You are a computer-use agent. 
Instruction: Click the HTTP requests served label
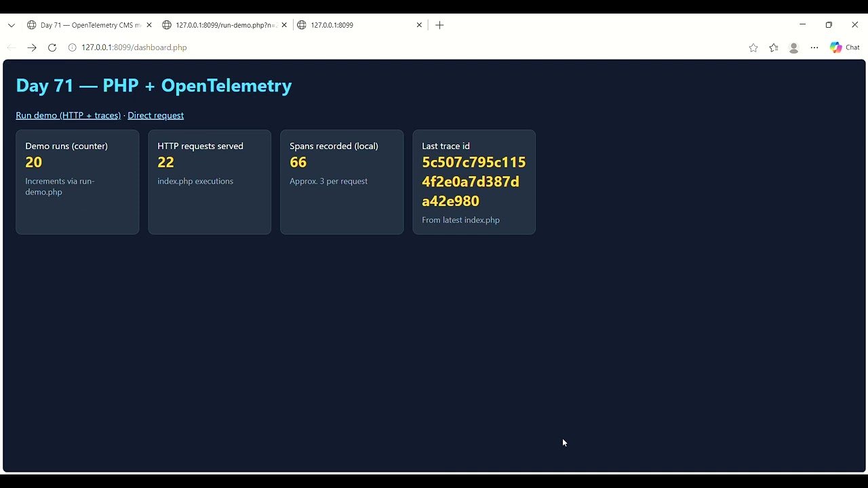pyautogui.click(x=200, y=146)
